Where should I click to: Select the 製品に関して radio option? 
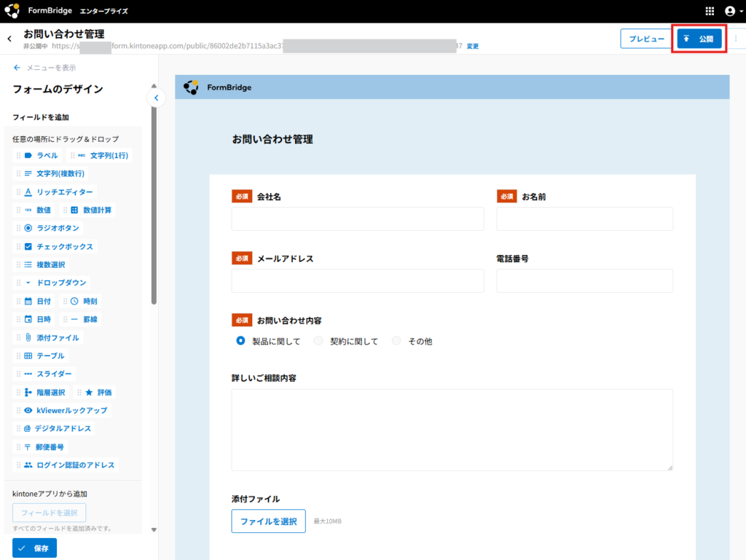pyautogui.click(x=240, y=341)
